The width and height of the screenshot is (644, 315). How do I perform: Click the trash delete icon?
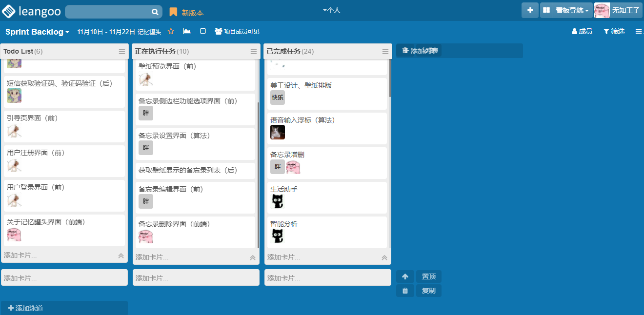coord(405,291)
